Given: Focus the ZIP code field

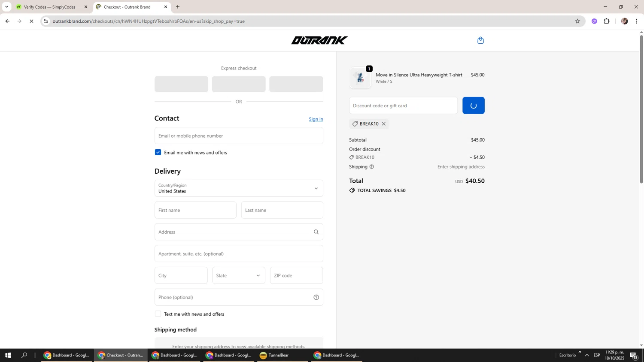Looking at the screenshot, I should 296,275.
